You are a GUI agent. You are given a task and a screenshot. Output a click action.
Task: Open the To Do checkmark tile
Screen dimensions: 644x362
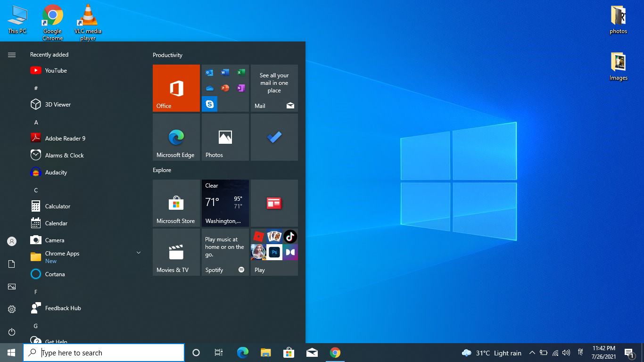(x=274, y=137)
